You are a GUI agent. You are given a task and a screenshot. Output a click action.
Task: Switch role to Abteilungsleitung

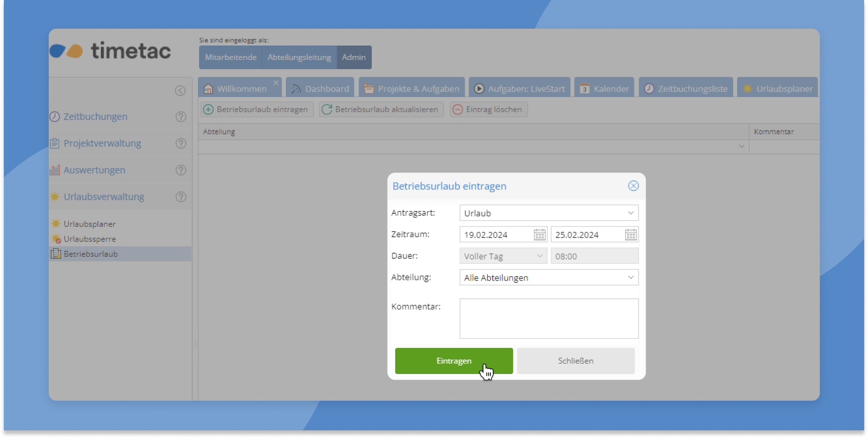[299, 57]
